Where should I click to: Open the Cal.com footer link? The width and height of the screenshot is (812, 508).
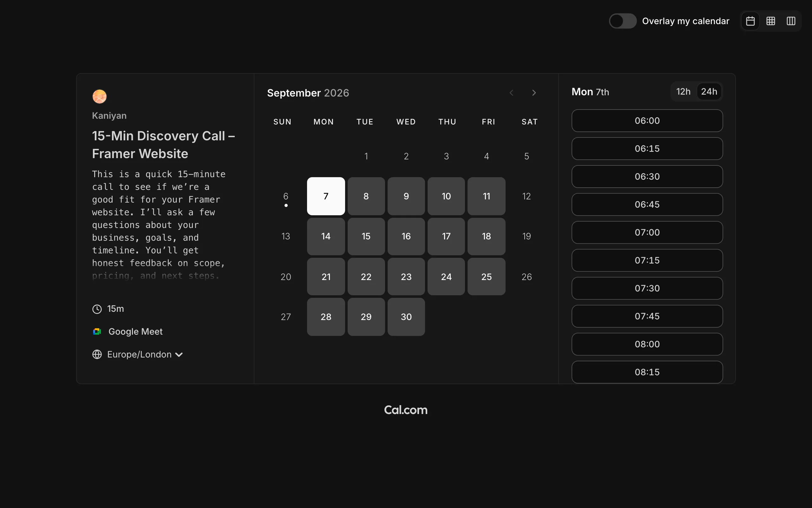pyautogui.click(x=406, y=410)
